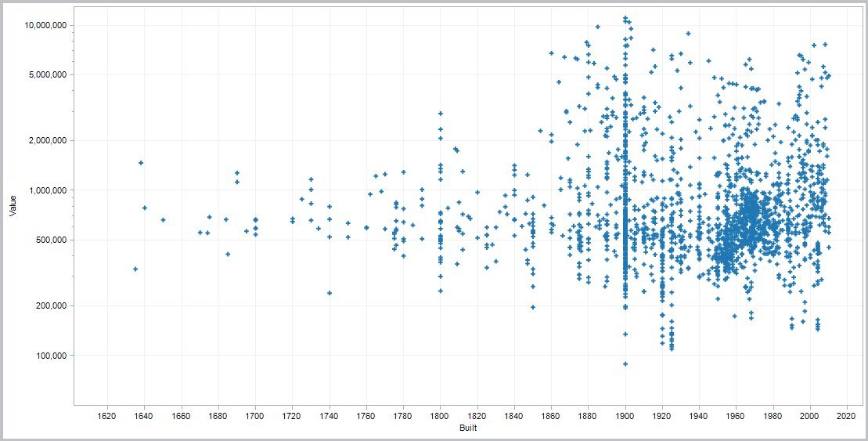868x441 pixels.
Task: Click the 1880 x-axis tick label
Action: 589,415
